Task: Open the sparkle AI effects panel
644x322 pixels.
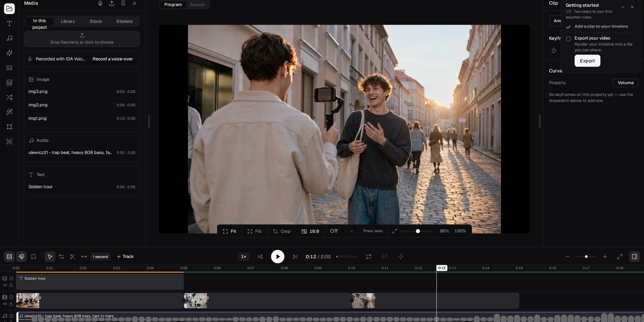Action: (9, 53)
